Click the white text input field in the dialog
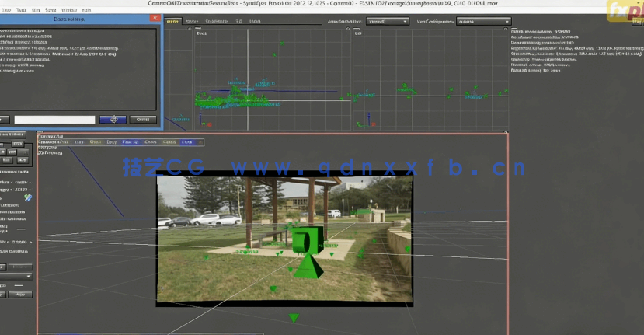 (54, 120)
